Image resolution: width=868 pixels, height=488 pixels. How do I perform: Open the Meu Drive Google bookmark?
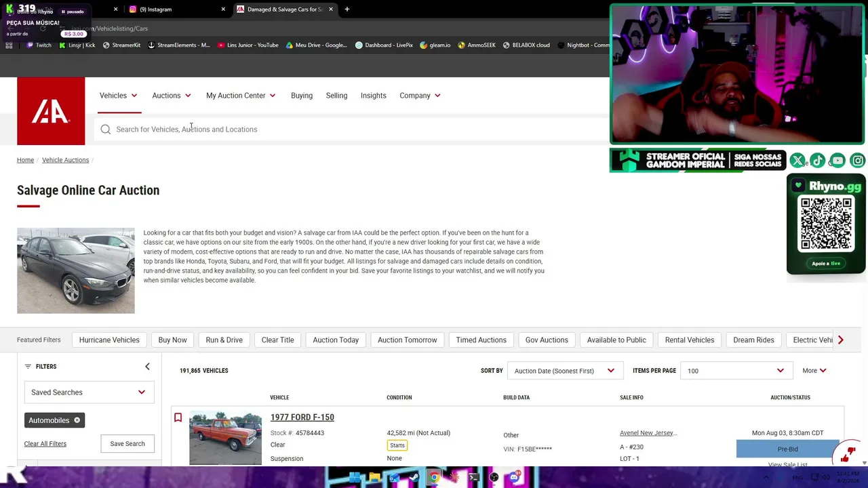(x=316, y=45)
